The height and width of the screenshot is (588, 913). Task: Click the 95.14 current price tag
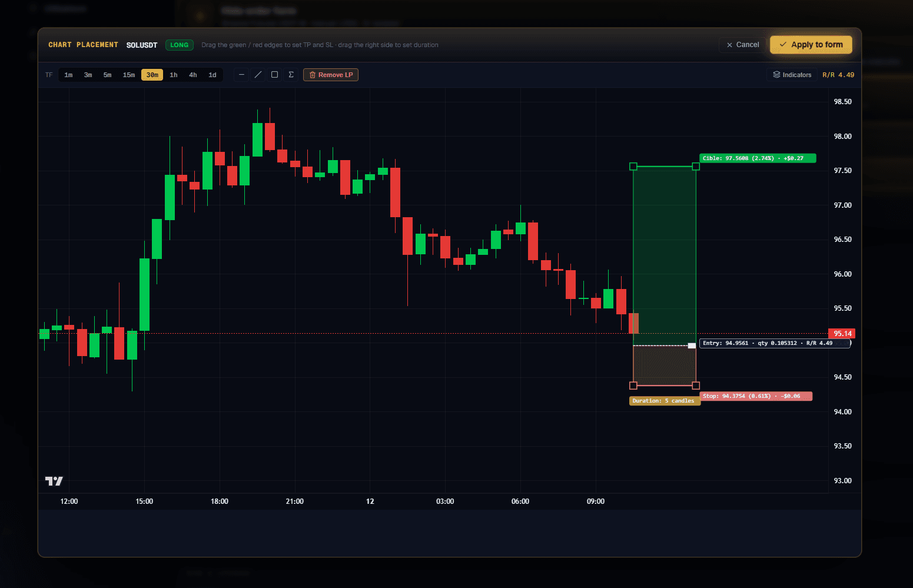click(842, 333)
